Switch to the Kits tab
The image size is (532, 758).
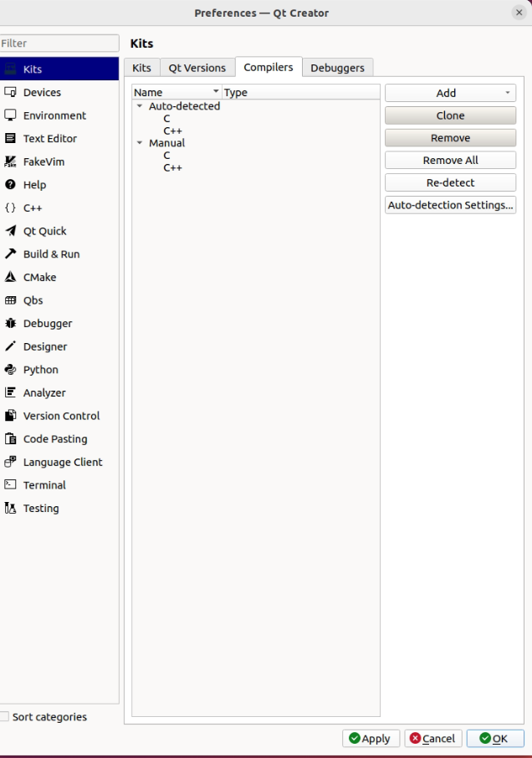141,68
